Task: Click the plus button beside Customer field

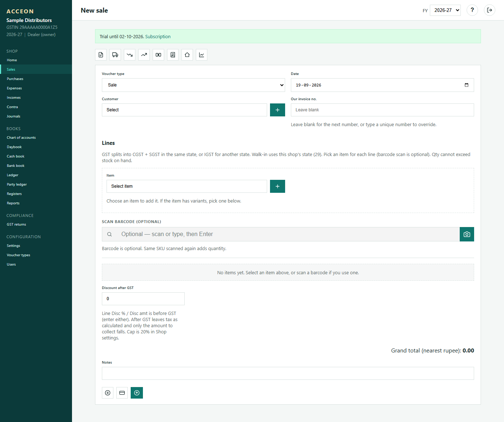Action: [278, 110]
